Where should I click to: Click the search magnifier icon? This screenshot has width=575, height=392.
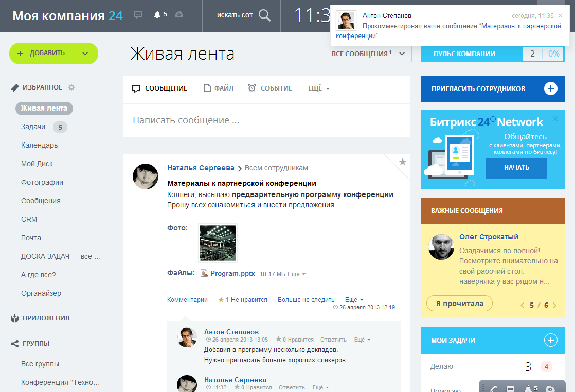(264, 15)
